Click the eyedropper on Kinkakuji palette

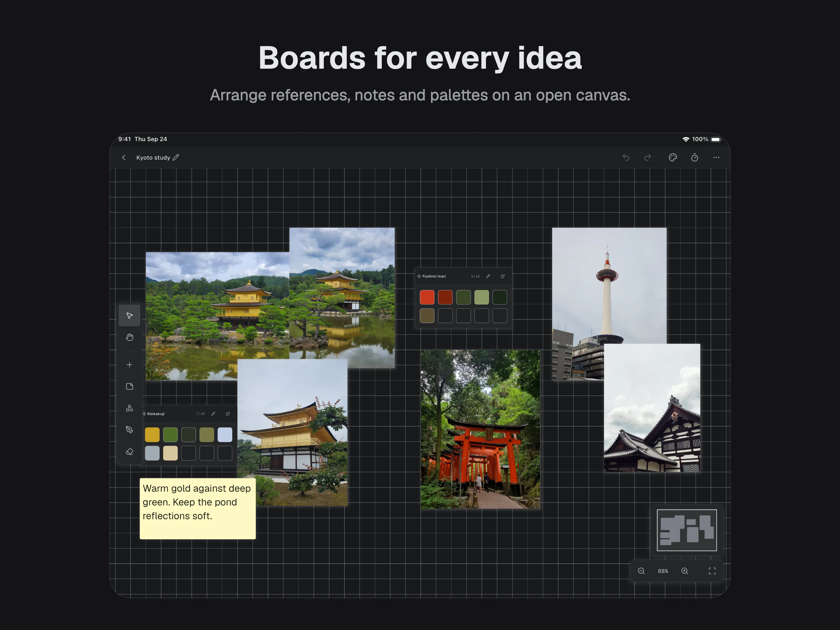click(213, 414)
